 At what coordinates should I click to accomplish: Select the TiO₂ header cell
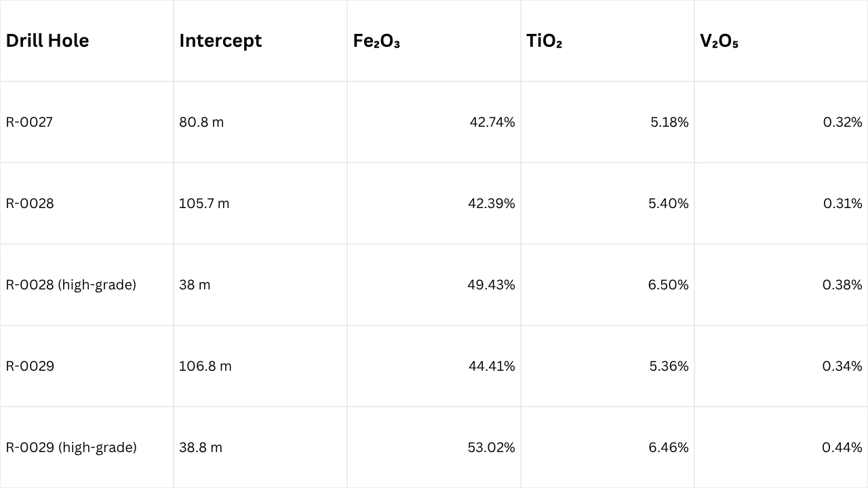544,41
